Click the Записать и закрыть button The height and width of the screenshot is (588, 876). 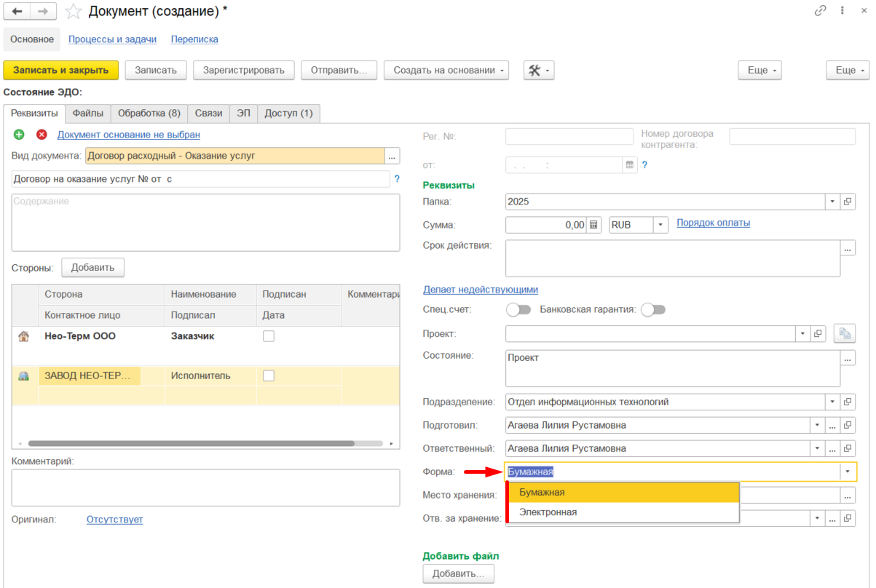[x=61, y=70]
